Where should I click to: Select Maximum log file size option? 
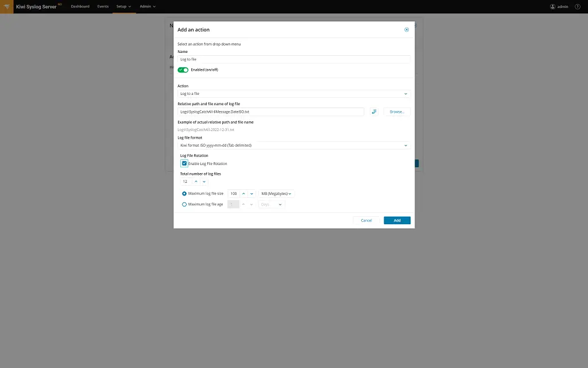tap(184, 194)
